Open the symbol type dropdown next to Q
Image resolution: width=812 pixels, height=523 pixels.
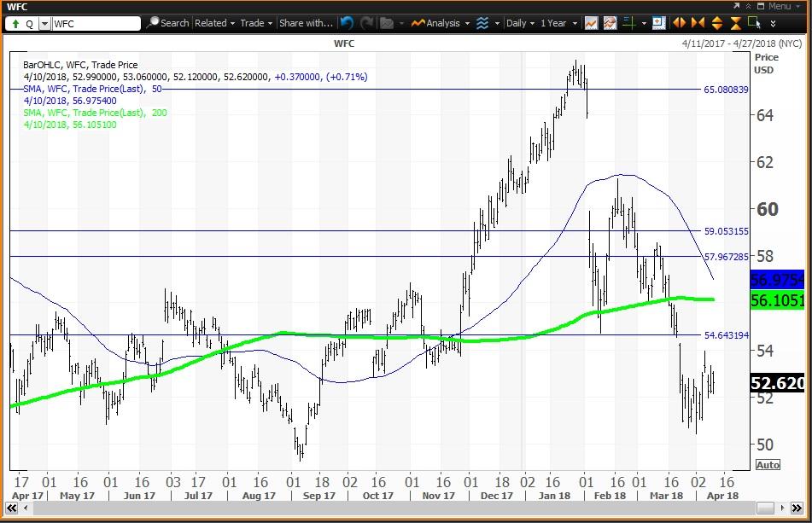[45, 24]
